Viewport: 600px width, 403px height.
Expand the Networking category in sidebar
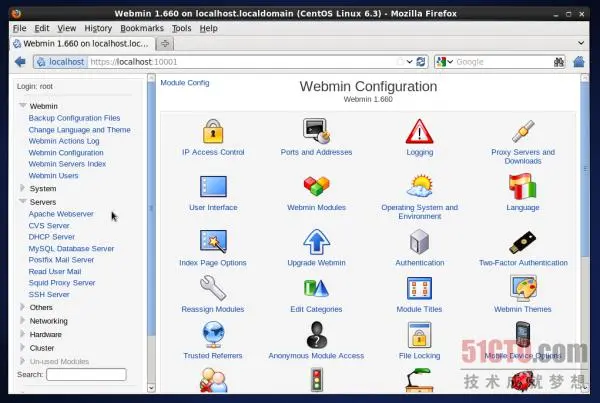[x=22, y=320]
